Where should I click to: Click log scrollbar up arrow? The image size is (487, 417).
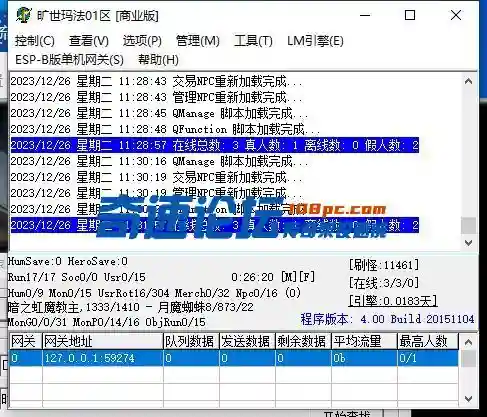click(x=468, y=81)
